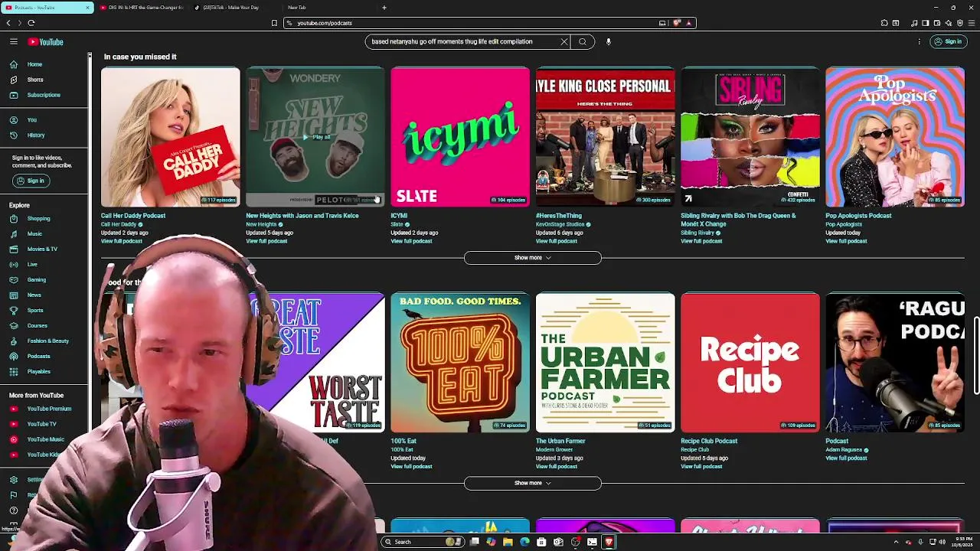Click View full podcast under ICYMI

click(411, 241)
